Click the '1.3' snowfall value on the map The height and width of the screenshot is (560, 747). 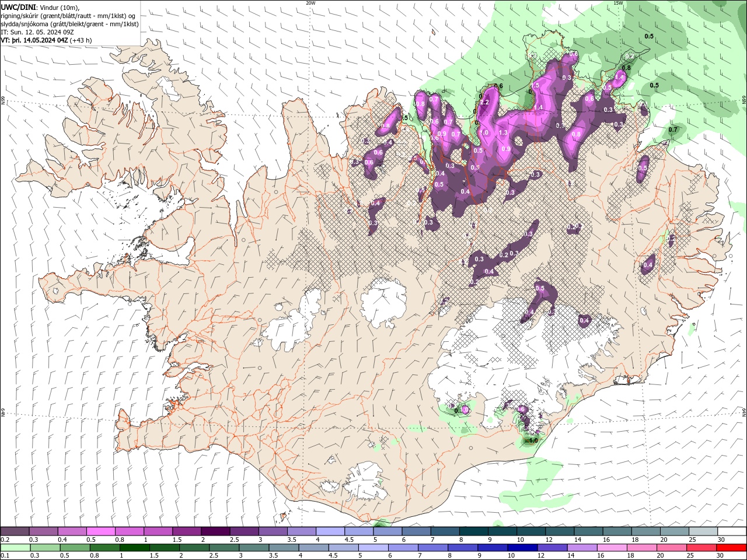(x=504, y=132)
